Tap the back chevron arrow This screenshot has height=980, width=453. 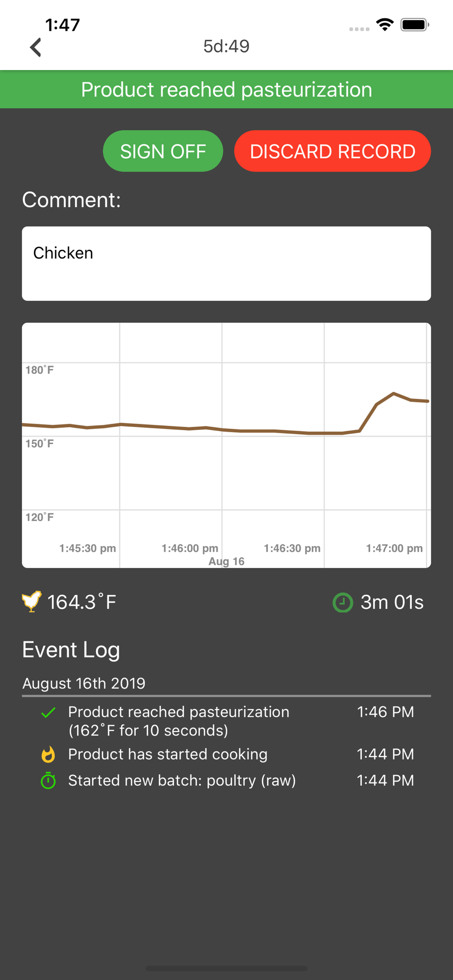point(36,48)
